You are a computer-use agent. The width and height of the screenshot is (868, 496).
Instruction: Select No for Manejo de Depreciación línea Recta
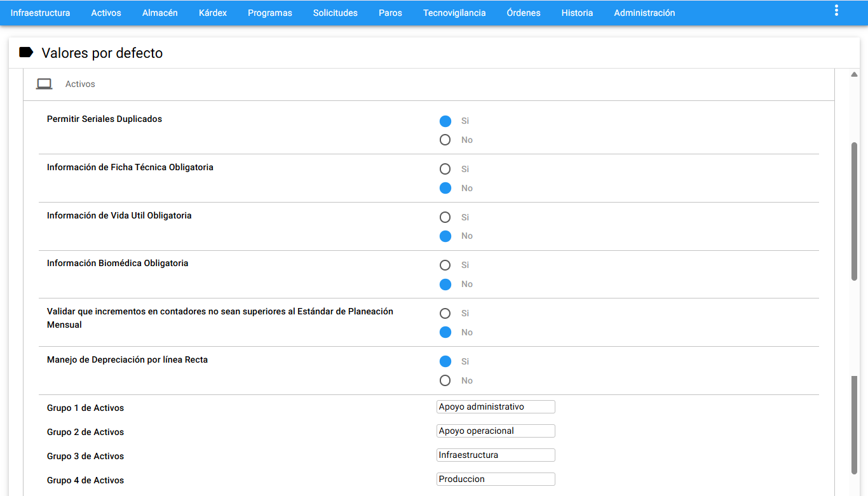pyautogui.click(x=445, y=380)
